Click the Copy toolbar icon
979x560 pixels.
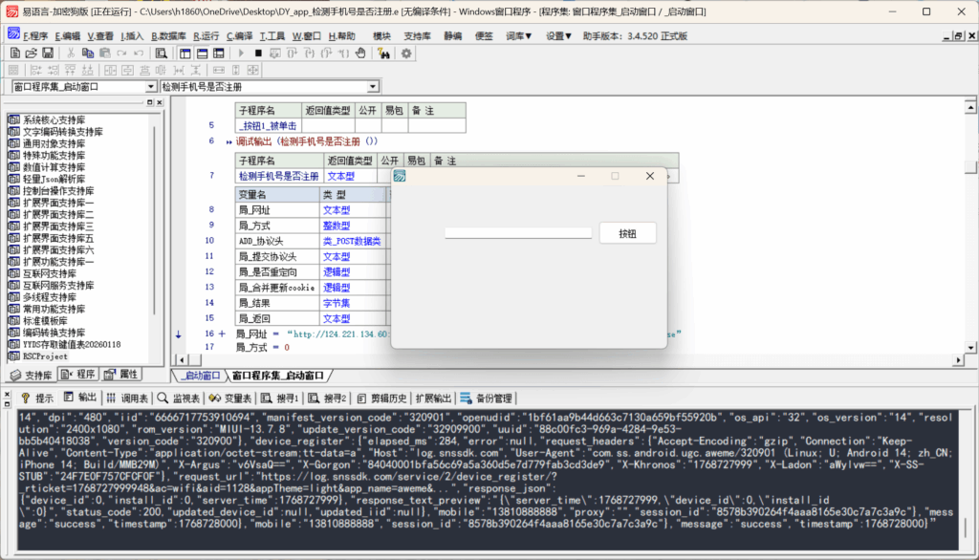(88, 53)
